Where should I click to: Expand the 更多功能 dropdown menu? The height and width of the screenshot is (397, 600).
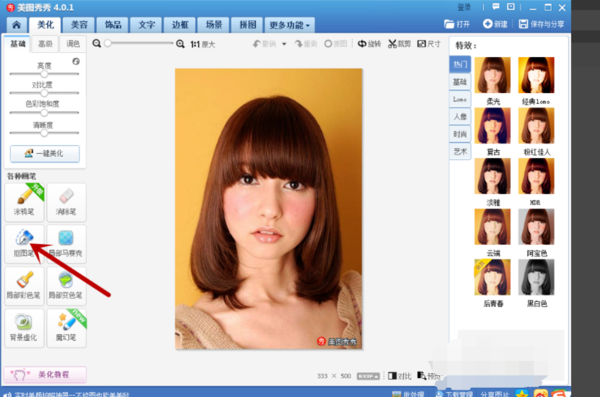[x=289, y=25]
